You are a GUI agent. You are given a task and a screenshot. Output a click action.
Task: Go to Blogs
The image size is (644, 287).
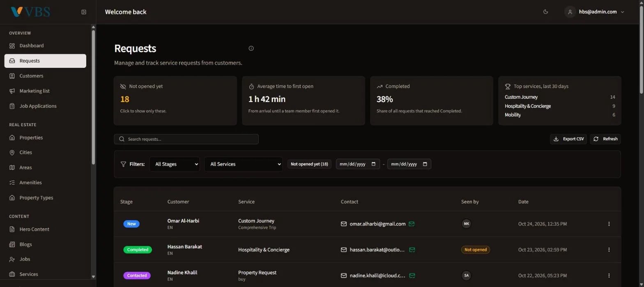pyautogui.click(x=45, y=244)
